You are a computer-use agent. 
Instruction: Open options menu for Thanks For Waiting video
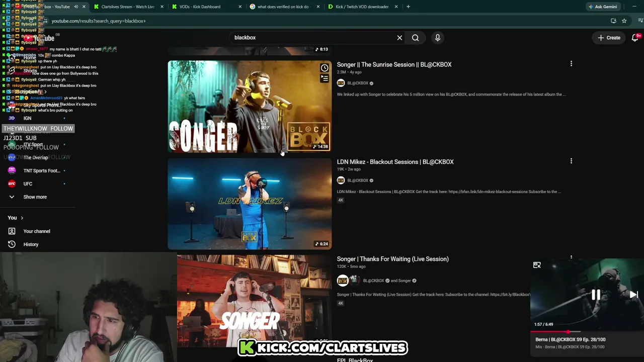(571, 257)
